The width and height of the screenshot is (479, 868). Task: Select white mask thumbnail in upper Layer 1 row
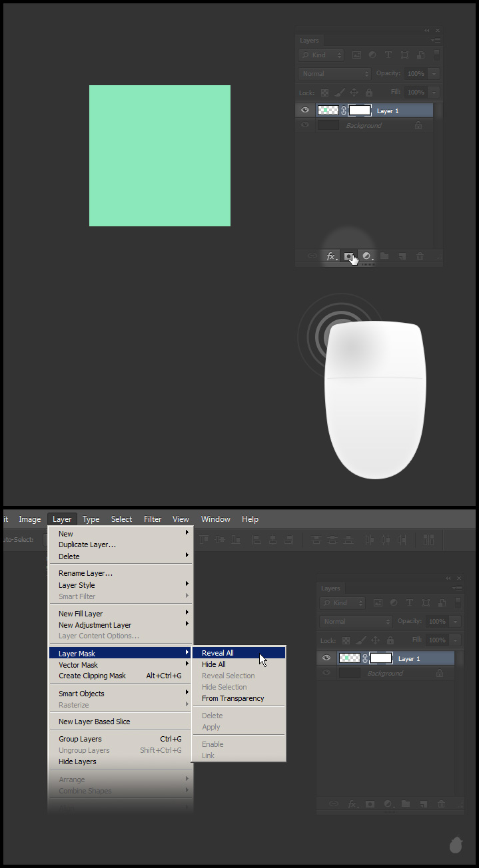[360, 110]
